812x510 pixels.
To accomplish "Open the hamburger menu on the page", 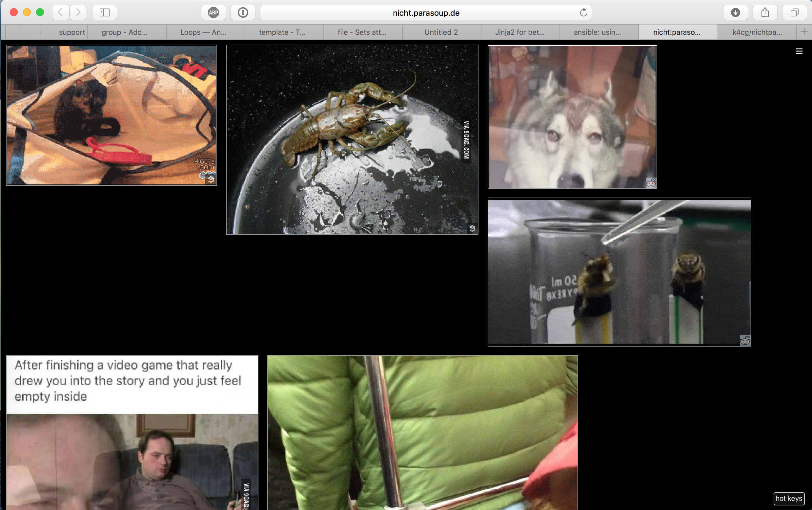I will pos(799,51).
